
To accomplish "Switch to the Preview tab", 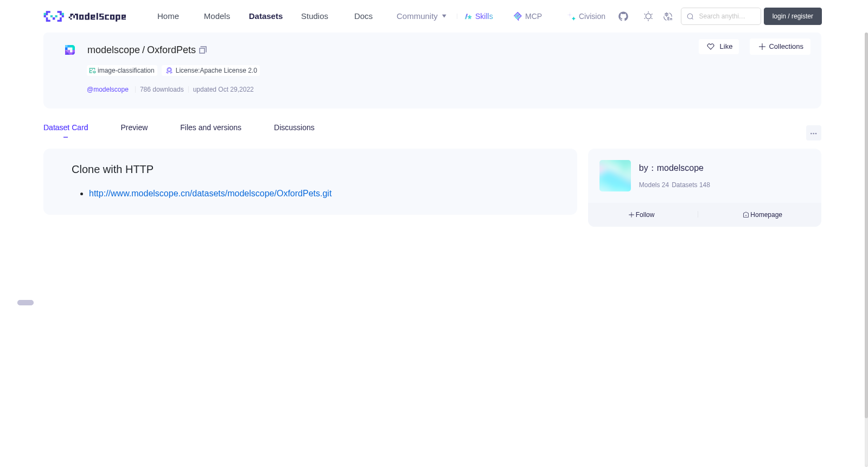I will (134, 127).
